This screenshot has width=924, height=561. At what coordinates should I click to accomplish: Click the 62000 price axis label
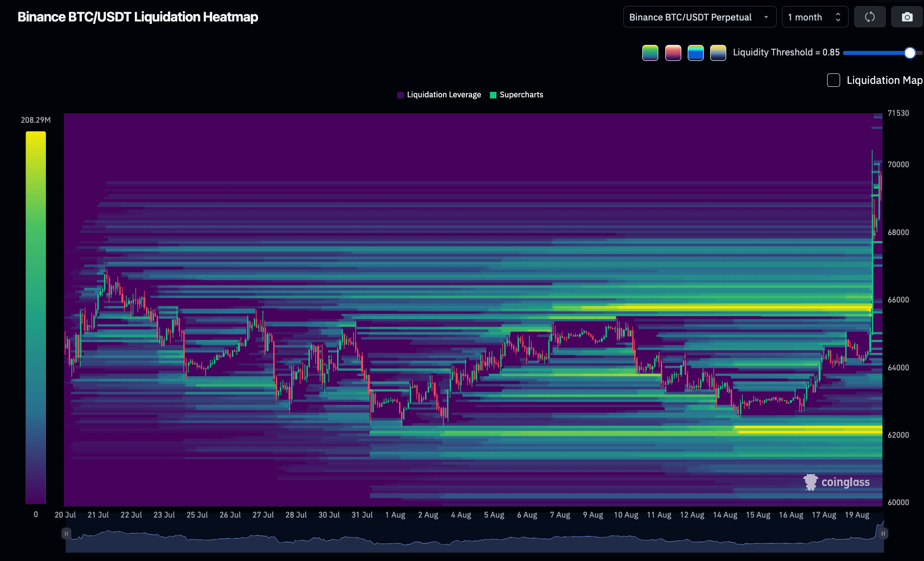pyautogui.click(x=899, y=435)
